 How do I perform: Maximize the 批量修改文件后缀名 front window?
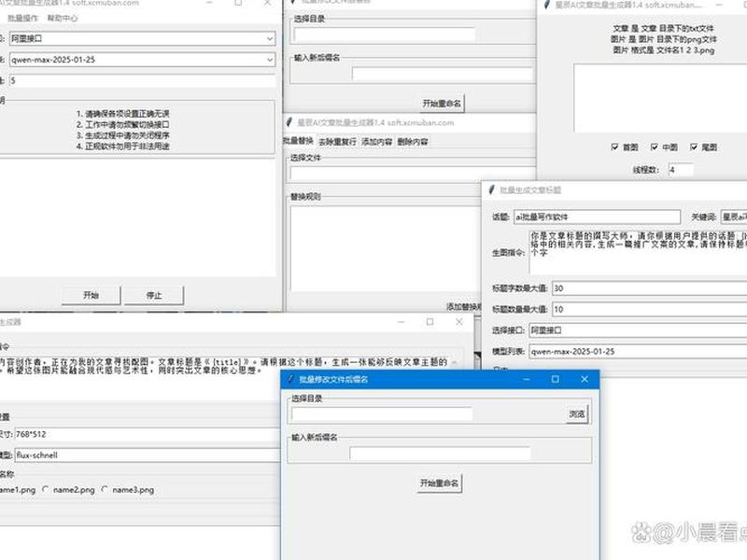click(x=555, y=379)
